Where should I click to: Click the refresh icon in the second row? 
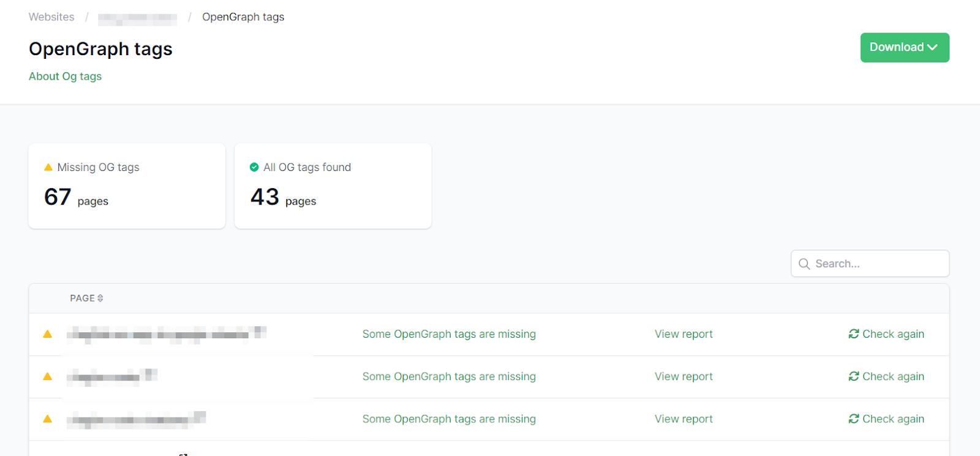853,376
